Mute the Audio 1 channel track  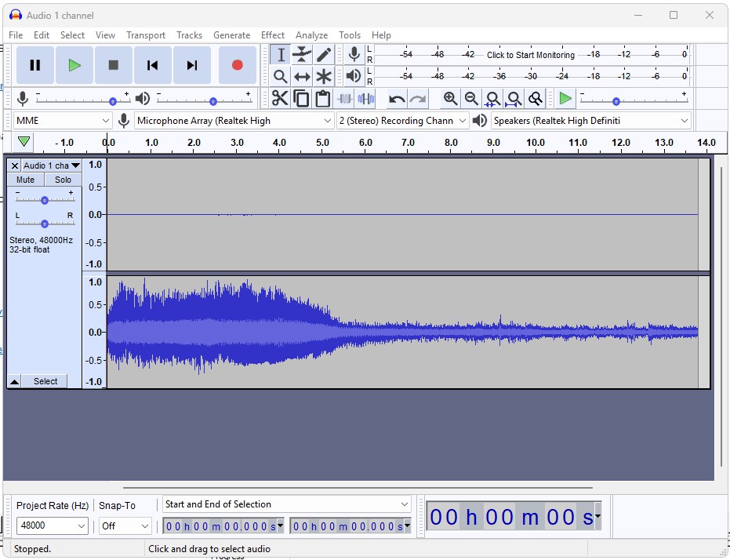pos(25,180)
